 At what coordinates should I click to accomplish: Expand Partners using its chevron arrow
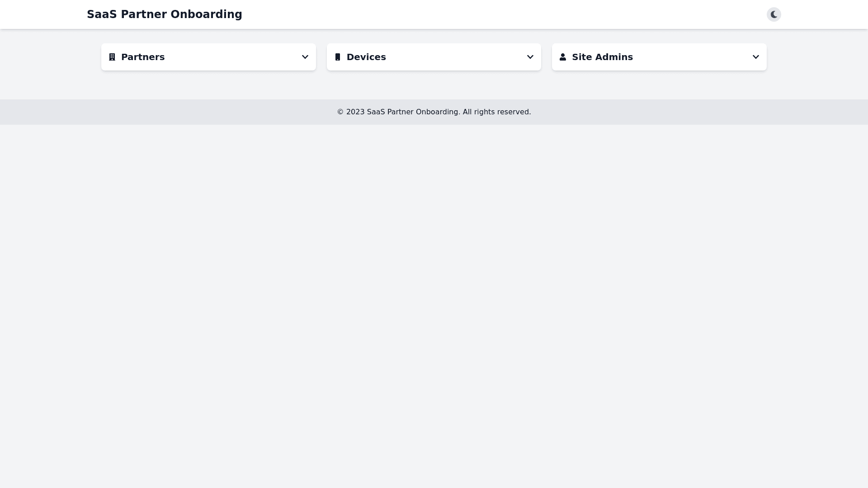click(x=305, y=57)
